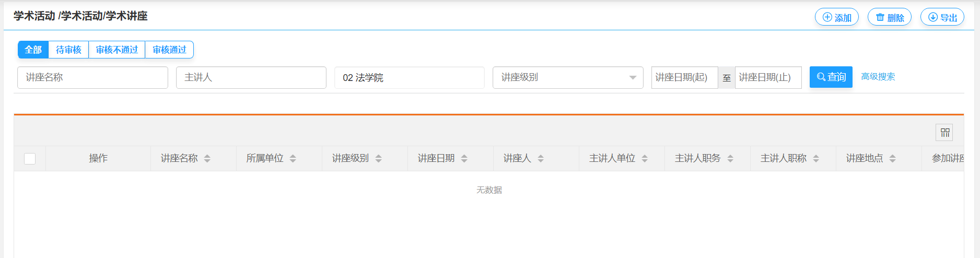980x258 pixels.
Task: Sort by 所属单位 column arrows
Action: click(x=293, y=158)
